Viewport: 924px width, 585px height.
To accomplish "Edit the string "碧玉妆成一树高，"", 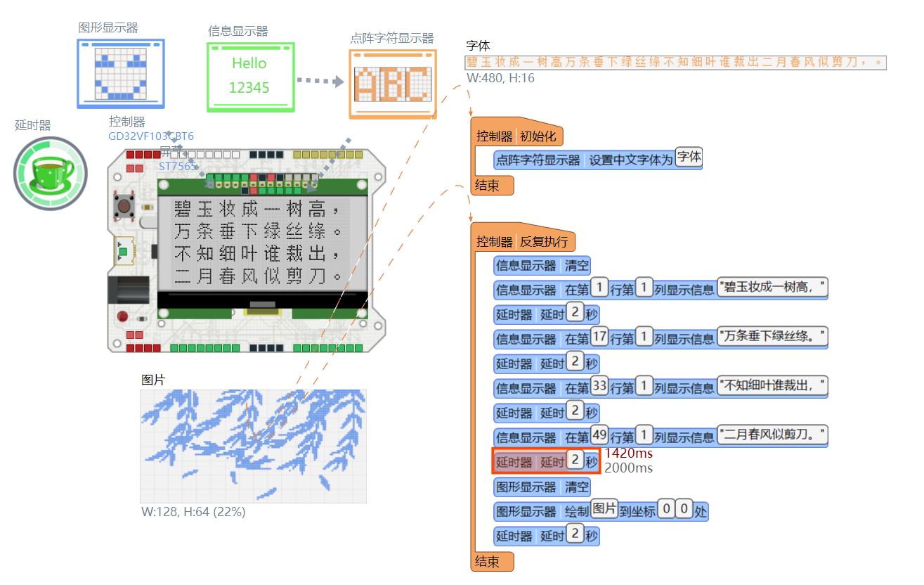I will 772,287.
